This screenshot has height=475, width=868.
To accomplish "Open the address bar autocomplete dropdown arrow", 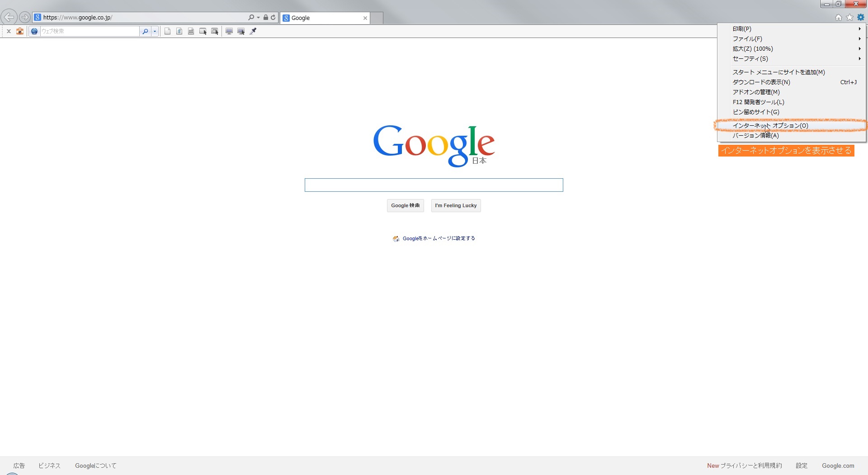I will (x=258, y=17).
